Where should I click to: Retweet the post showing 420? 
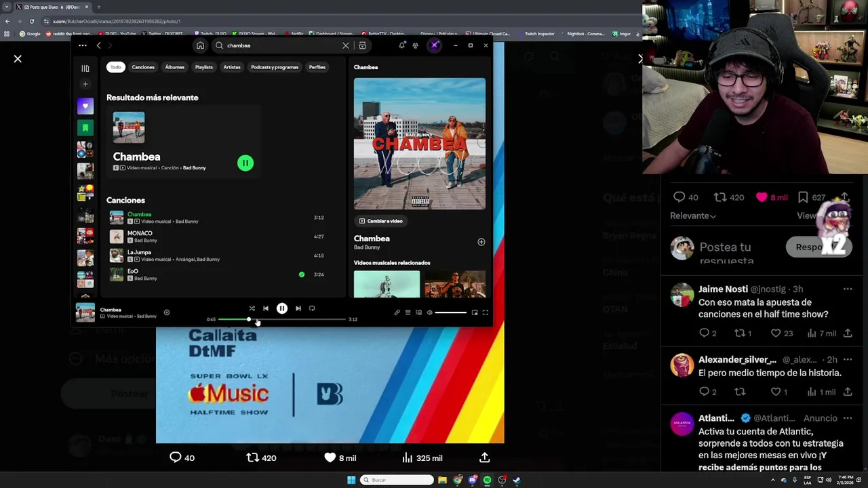[261, 458]
